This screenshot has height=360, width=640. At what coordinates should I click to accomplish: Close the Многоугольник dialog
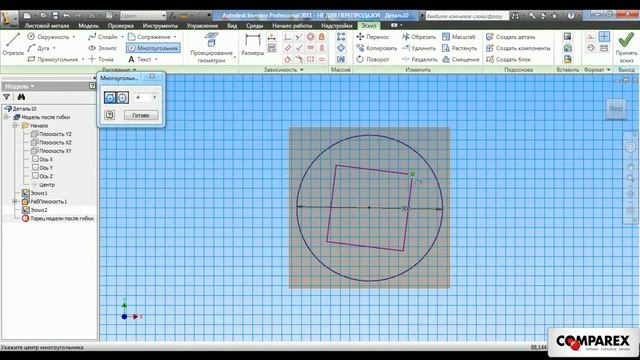(152, 77)
